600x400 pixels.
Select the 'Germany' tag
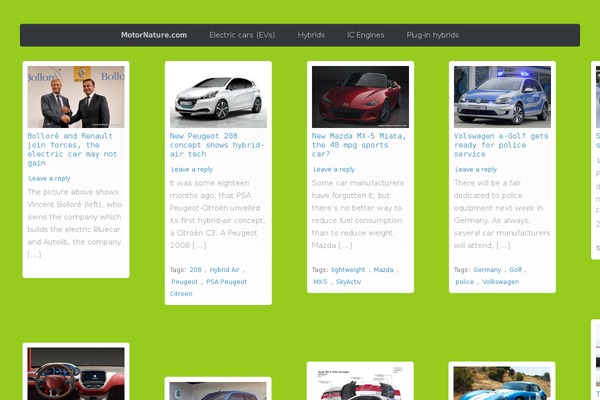[x=487, y=269]
